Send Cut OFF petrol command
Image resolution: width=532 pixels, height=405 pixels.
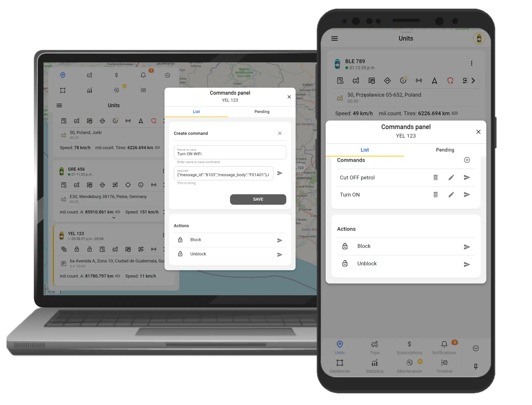[467, 177]
